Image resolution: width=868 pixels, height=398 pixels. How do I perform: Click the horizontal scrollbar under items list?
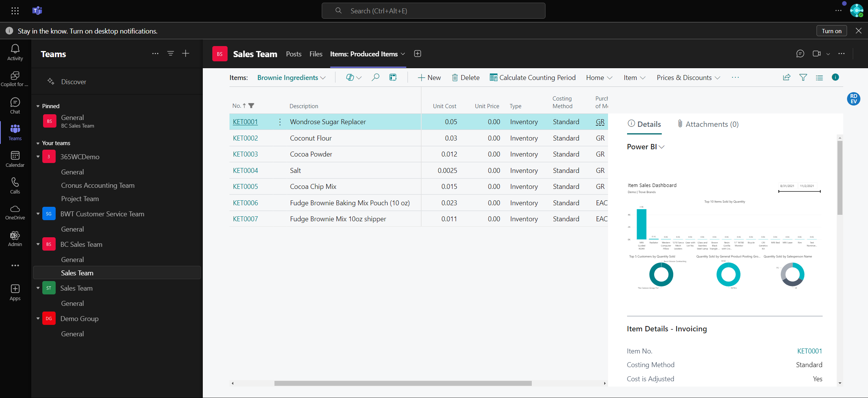click(x=403, y=383)
